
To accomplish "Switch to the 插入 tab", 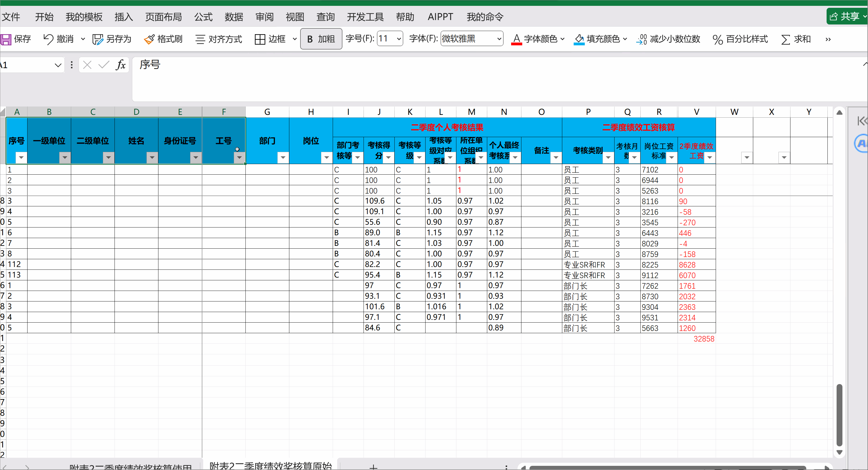I will (124, 17).
